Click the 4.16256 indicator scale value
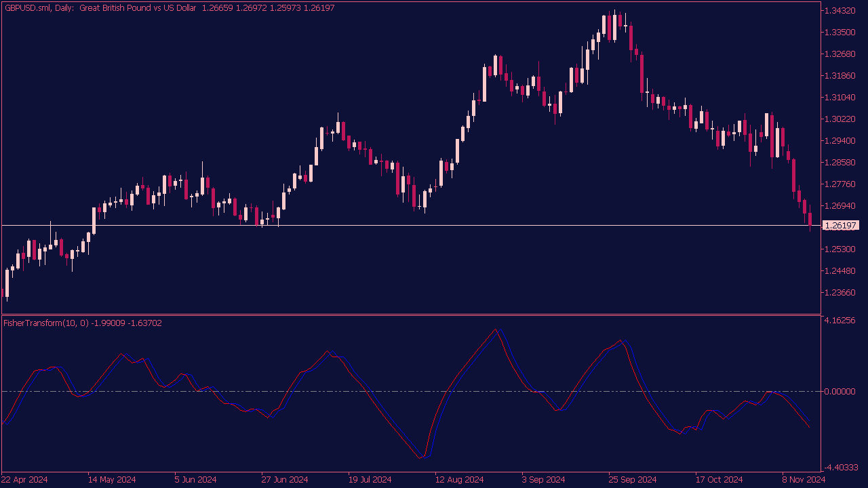This screenshot has width=868, height=488. click(x=840, y=320)
